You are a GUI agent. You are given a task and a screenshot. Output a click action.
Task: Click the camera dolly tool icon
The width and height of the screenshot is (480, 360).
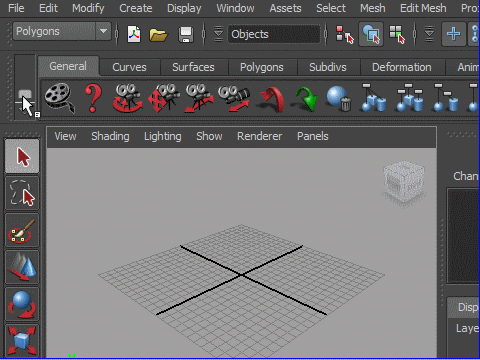point(199,98)
